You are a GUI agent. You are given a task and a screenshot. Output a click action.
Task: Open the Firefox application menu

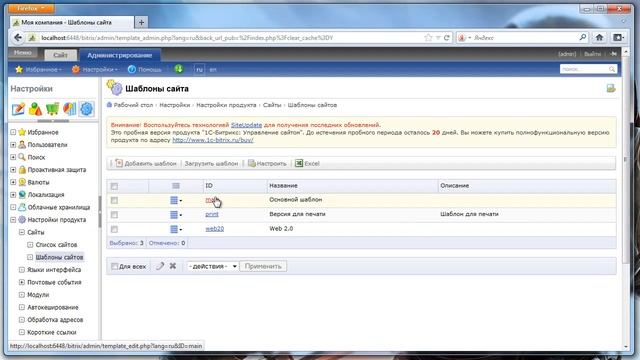tap(31, 8)
